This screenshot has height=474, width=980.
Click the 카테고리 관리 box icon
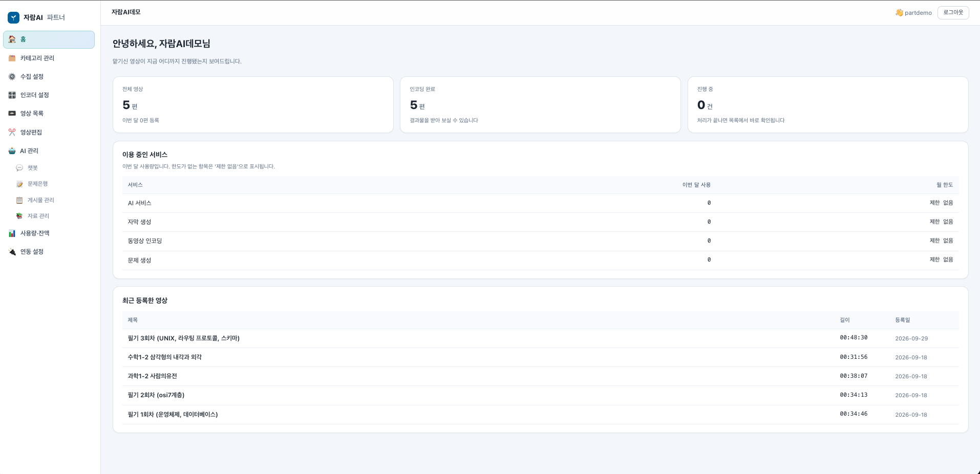(x=12, y=58)
